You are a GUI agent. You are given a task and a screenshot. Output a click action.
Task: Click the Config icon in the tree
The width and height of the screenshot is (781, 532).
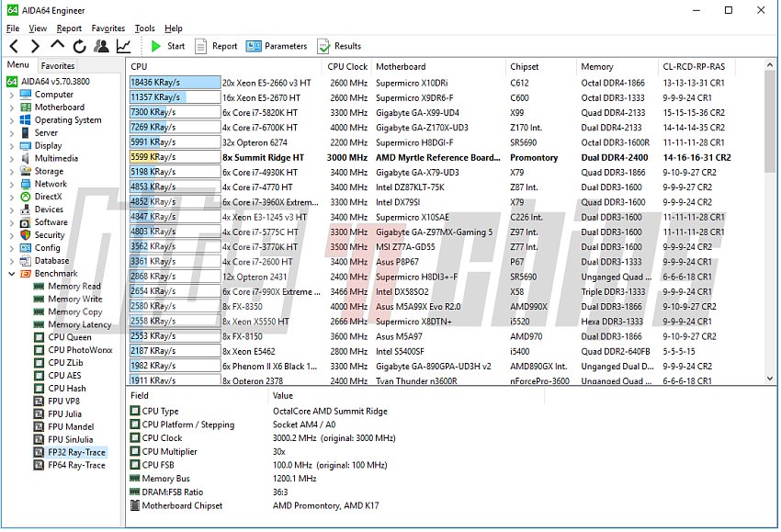pyautogui.click(x=26, y=248)
